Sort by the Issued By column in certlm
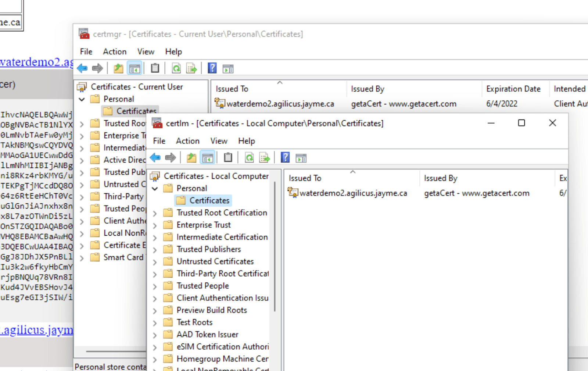Image resolution: width=588 pixels, height=371 pixels. coord(440,178)
